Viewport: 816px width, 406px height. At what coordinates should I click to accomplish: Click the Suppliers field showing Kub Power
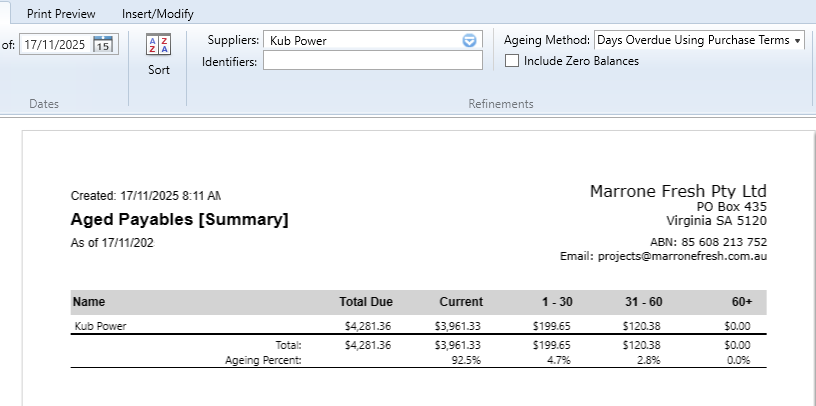(360, 41)
